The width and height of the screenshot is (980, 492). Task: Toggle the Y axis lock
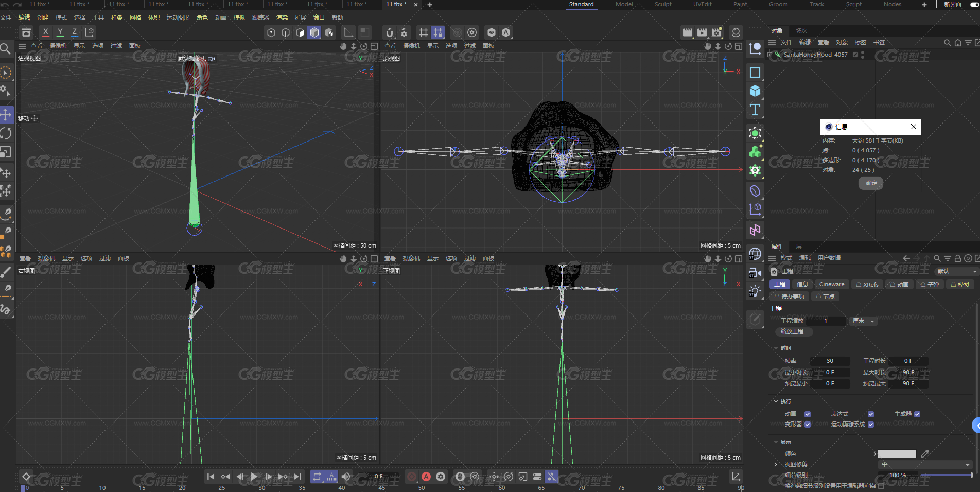pos(60,32)
